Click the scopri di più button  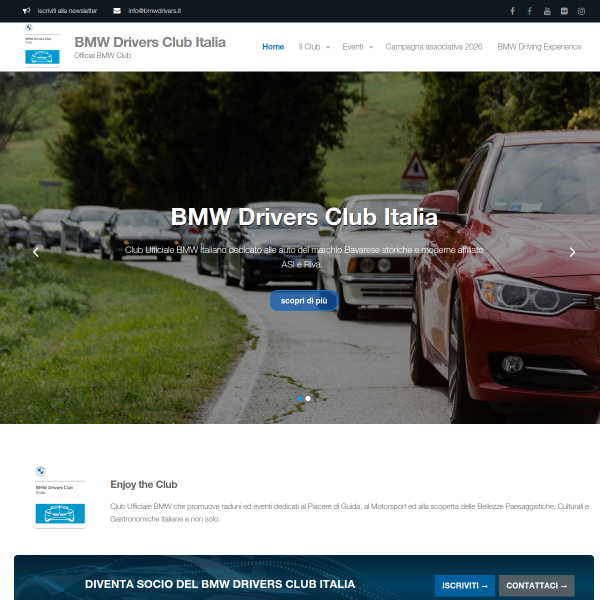click(304, 301)
